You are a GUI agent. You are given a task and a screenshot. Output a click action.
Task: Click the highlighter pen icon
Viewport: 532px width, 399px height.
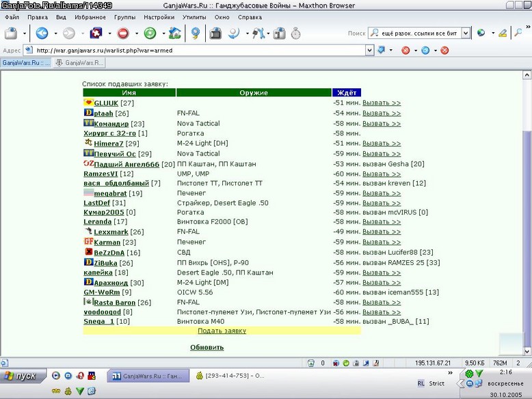[x=503, y=33]
